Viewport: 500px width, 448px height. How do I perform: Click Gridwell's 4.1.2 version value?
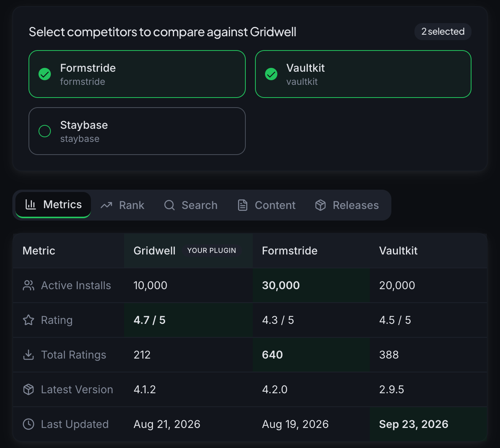(145, 389)
